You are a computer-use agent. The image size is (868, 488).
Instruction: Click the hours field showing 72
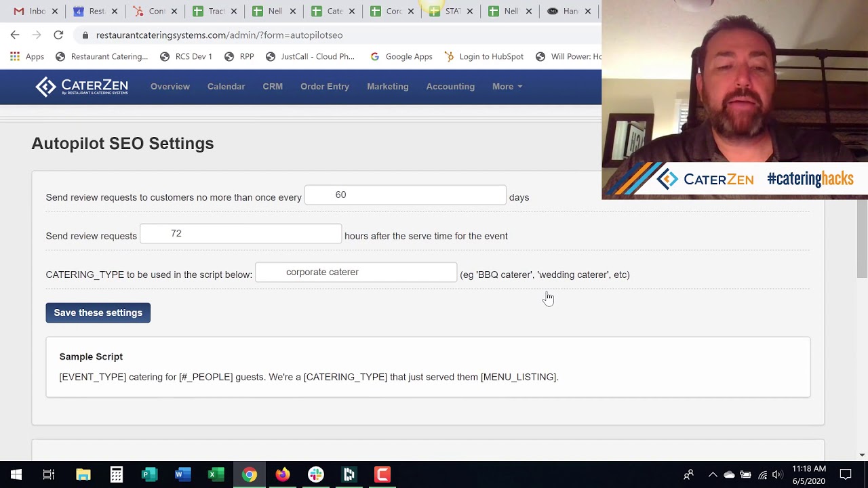pos(241,233)
